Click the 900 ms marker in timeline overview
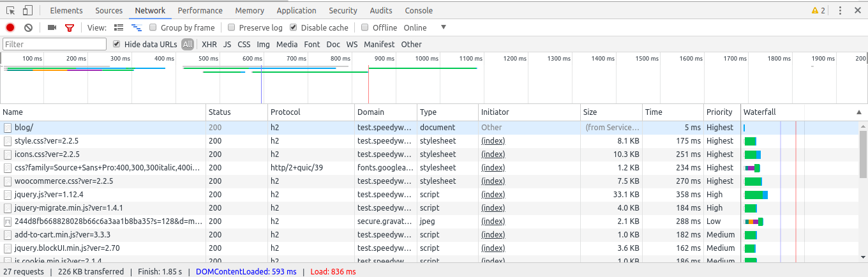The image size is (868, 277). 384,59
